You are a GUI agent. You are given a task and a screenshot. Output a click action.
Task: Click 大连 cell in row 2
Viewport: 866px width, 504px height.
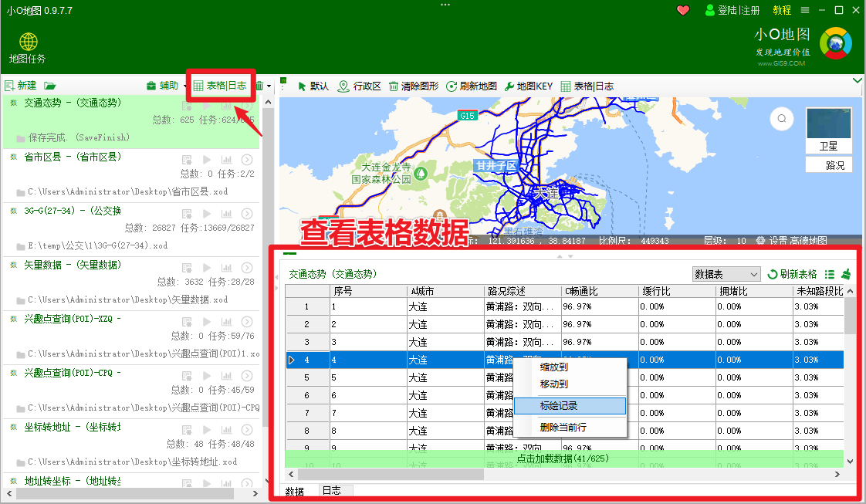(445, 325)
